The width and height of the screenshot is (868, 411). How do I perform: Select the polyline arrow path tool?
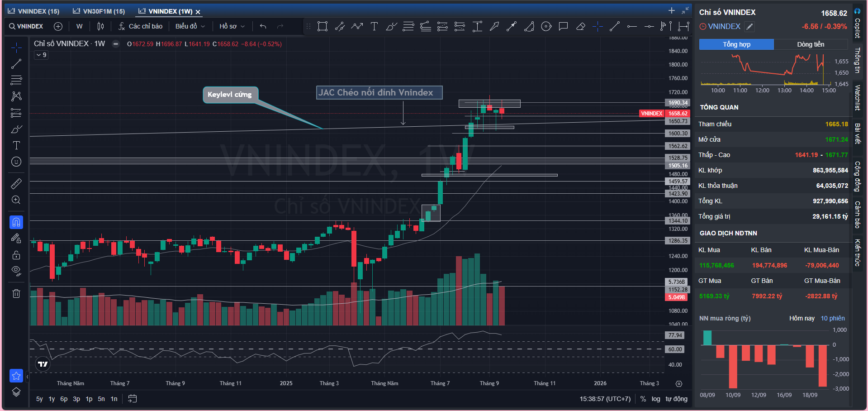pyautogui.click(x=357, y=26)
